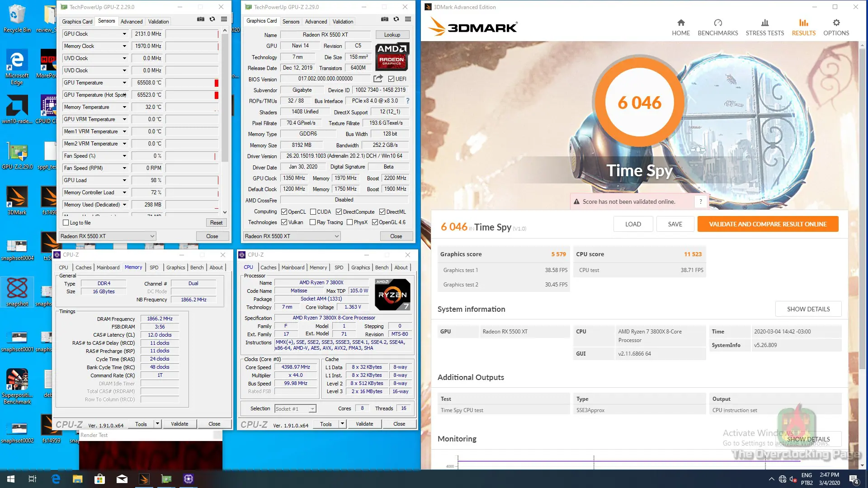Open the Benchmarks section icon in 3DMark
The width and height of the screenshot is (868, 488).
point(718,23)
